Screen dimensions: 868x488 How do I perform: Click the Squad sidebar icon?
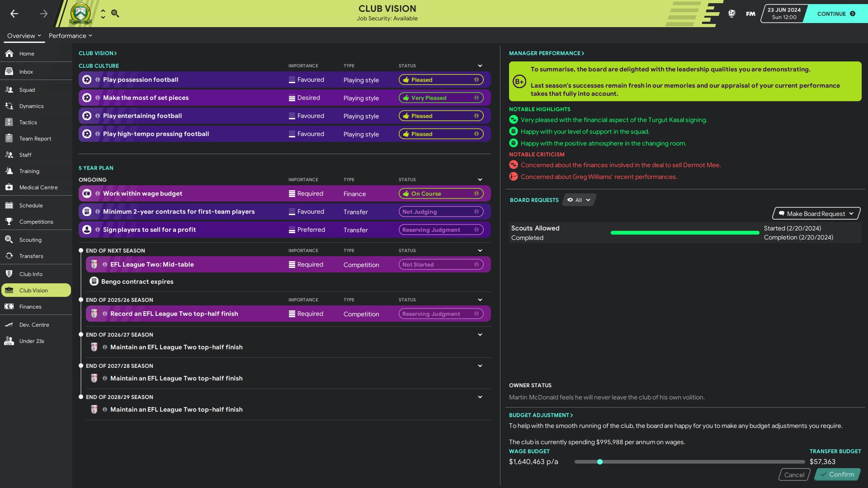coord(9,89)
